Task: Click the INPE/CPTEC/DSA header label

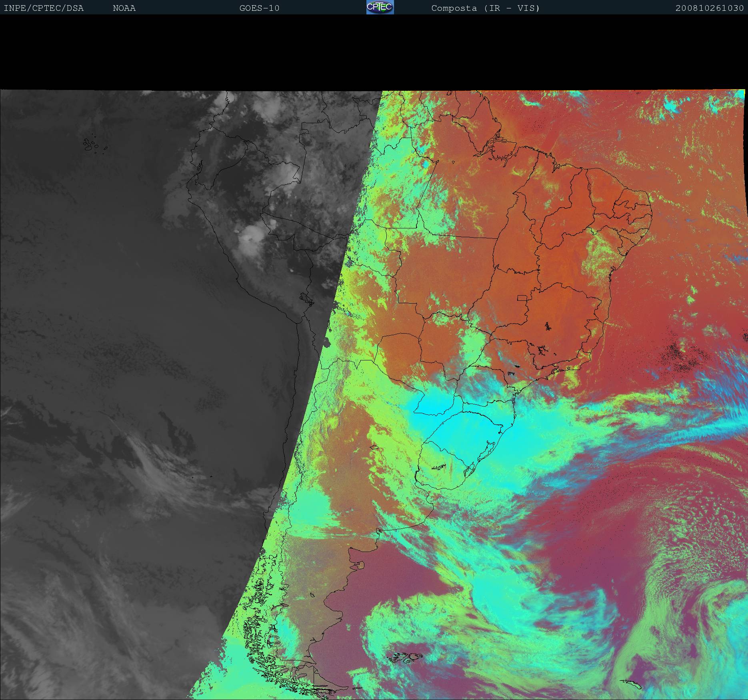Action: [x=44, y=8]
